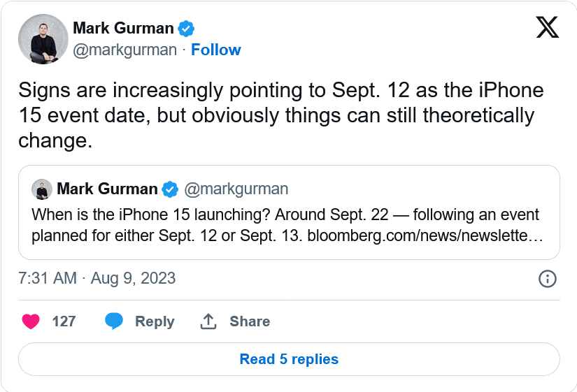Open the bloomberg.com newsletter link

pyautogui.click(x=425, y=235)
